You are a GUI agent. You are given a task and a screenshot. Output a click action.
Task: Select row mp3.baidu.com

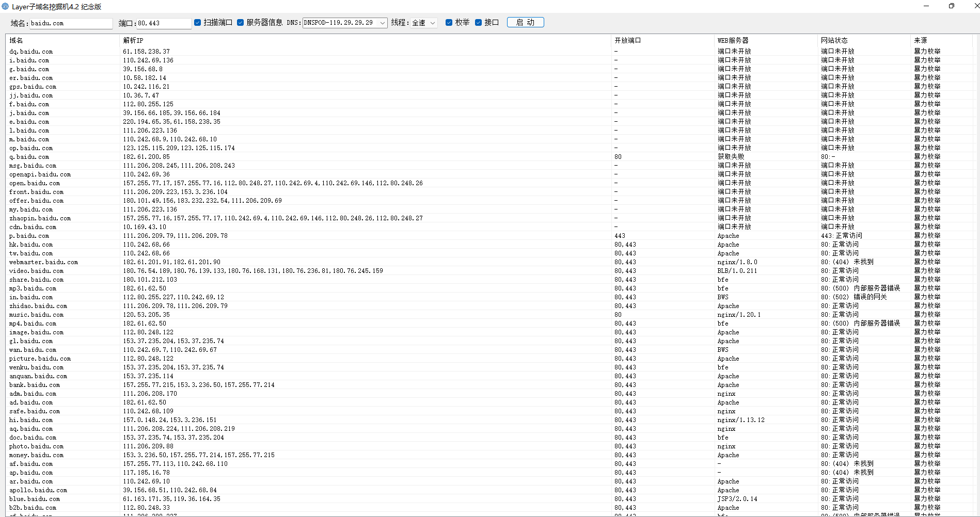coord(489,288)
